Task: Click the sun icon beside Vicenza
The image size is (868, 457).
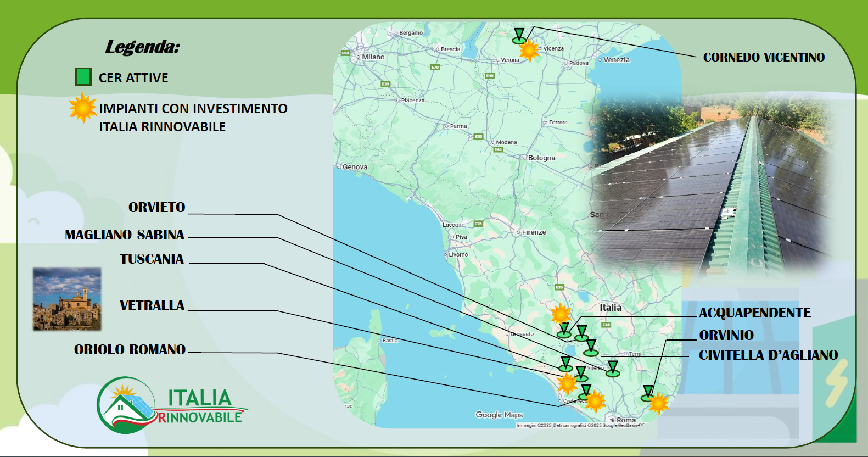Action: [529, 50]
